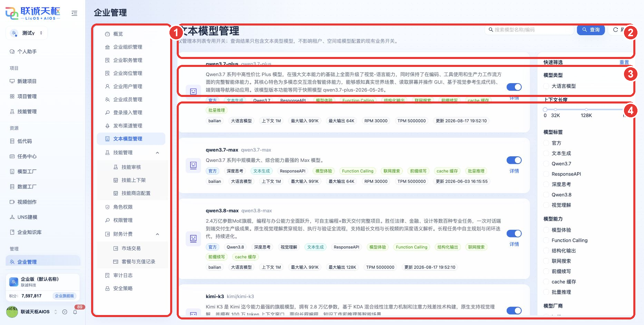644x325 pixels.
Task: Open 详情 for qwen3.8-max
Action: (514, 244)
